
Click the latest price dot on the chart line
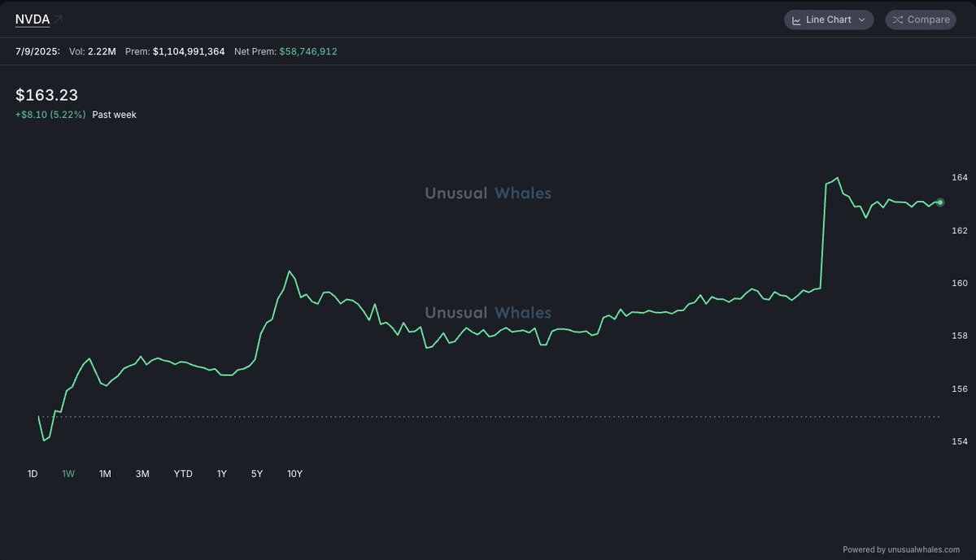click(x=940, y=202)
